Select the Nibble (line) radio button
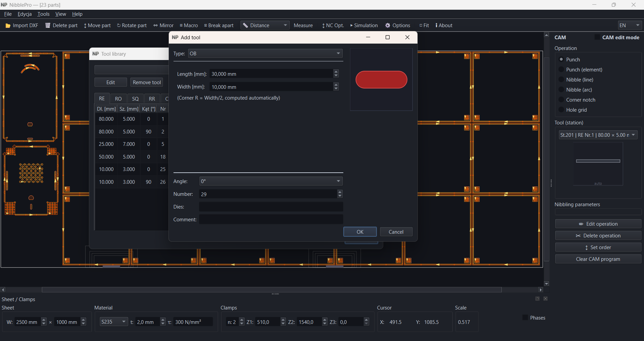This screenshot has width=644, height=341. pyautogui.click(x=561, y=79)
